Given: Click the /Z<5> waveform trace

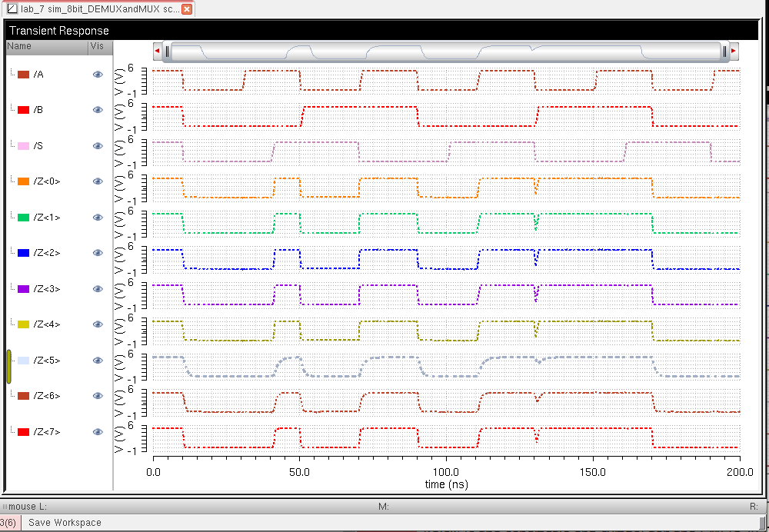Looking at the screenshot, I should pyautogui.click(x=446, y=366).
